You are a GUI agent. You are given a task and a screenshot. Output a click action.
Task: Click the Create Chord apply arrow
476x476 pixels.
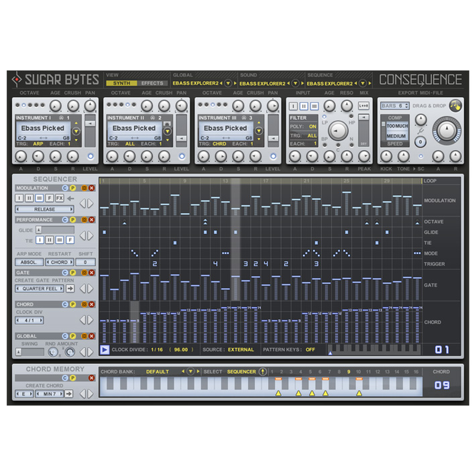tap(69, 394)
